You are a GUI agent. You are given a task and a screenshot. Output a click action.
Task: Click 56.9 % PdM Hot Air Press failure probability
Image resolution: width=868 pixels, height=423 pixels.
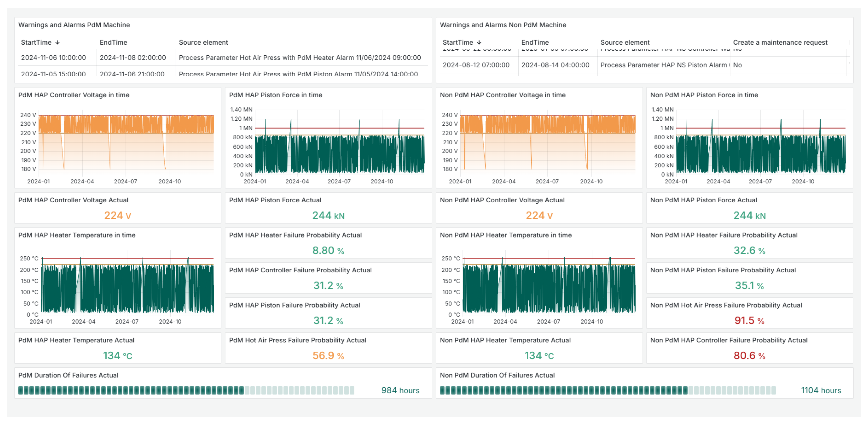(x=328, y=356)
